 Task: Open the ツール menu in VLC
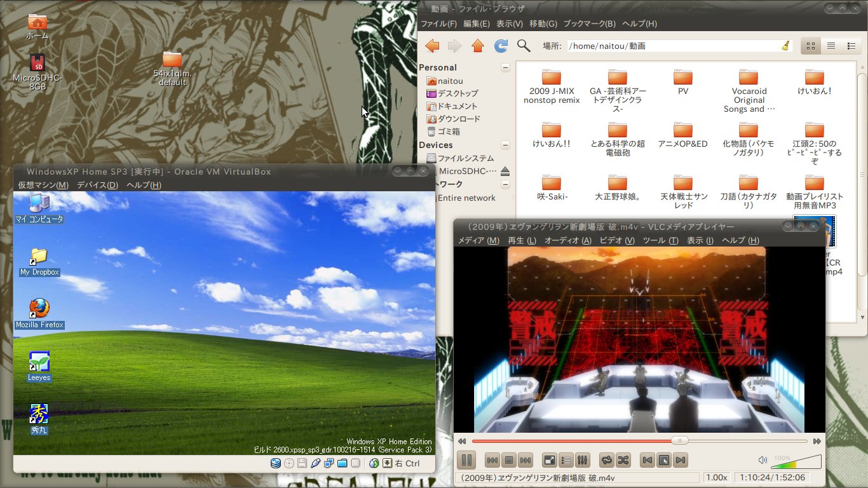[661, 241]
